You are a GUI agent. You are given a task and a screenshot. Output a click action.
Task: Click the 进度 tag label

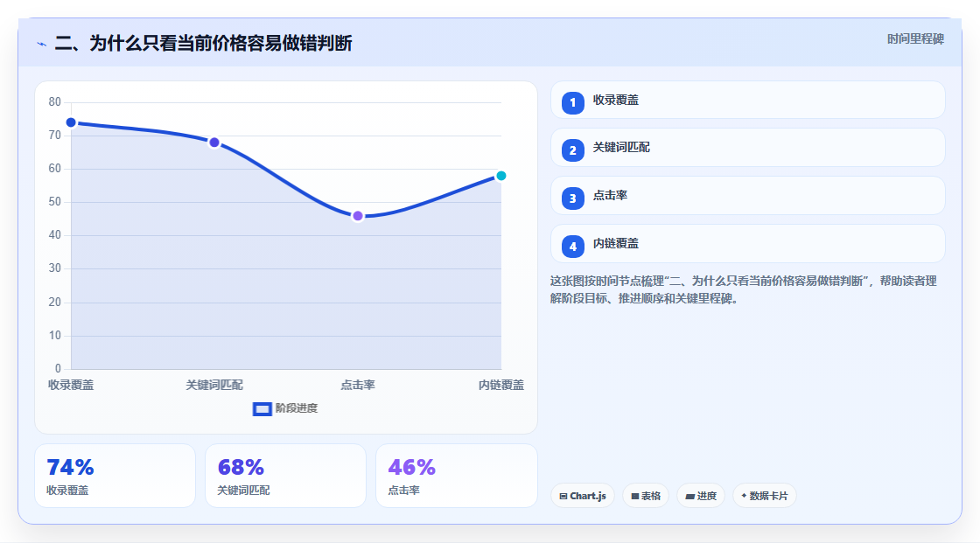pyautogui.click(x=707, y=496)
